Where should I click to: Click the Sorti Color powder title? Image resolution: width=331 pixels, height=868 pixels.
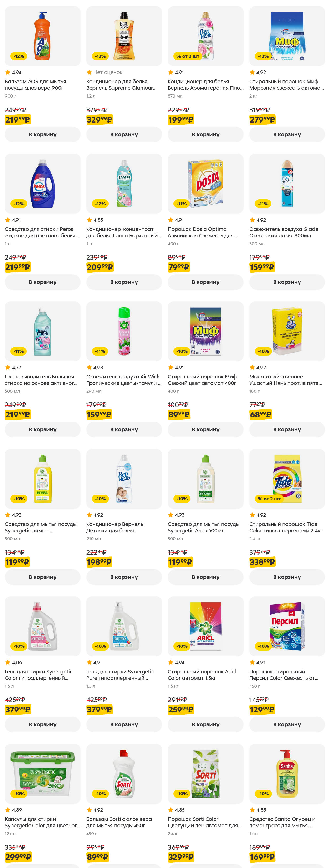click(x=204, y=822)
